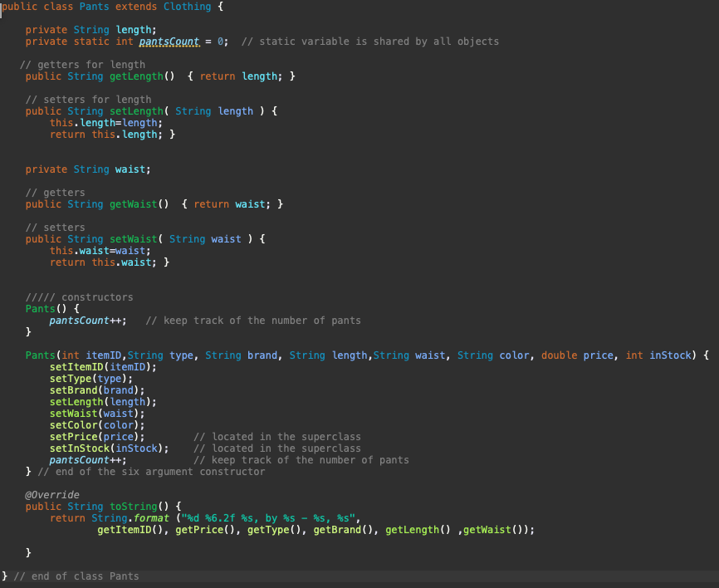This screenshot has width=719, height=588.
Task: Click the 'int inStock' parameter in the constructor
Action: click(658, 355)
